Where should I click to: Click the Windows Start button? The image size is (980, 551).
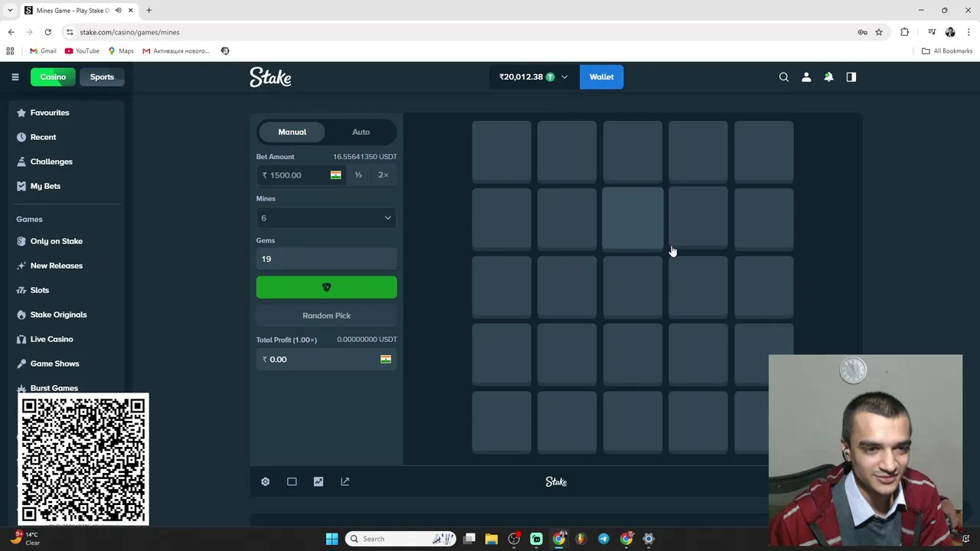coord(332,539)
